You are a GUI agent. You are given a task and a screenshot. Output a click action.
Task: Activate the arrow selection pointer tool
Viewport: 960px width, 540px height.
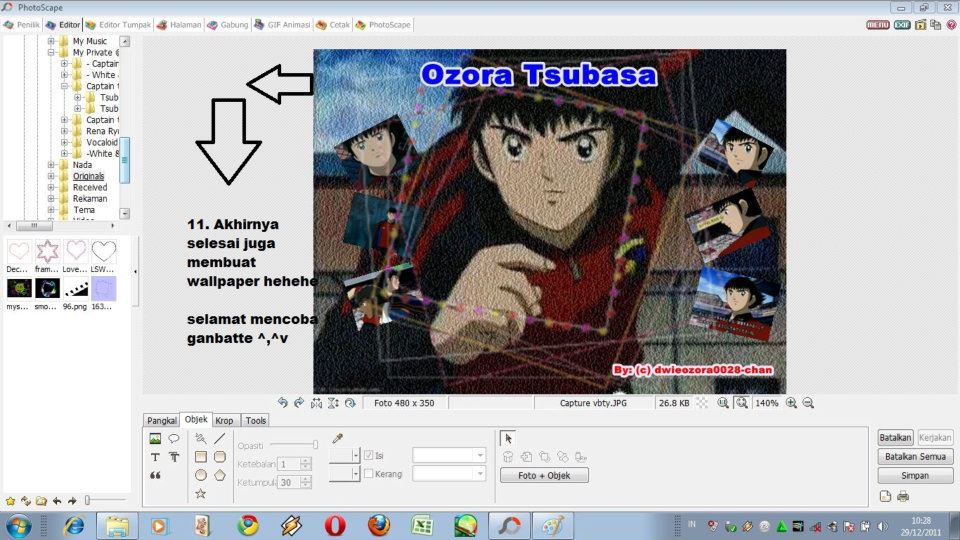pyautogui.click(x=508, y=438)
